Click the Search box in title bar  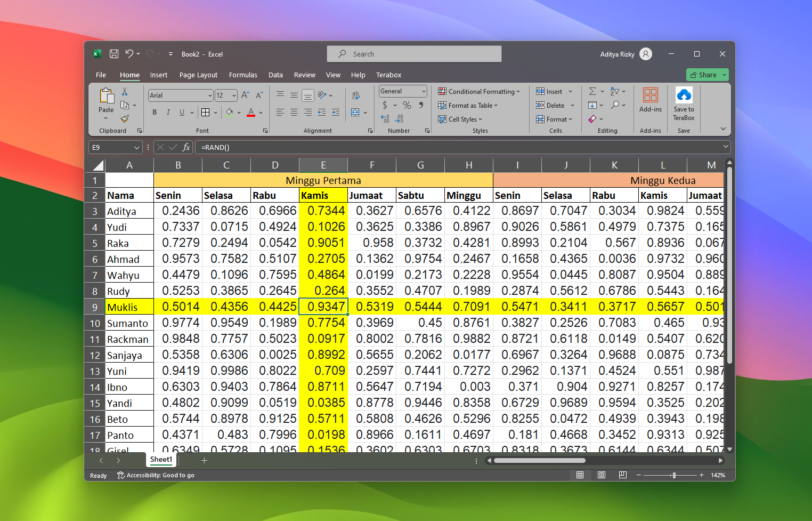415,54
